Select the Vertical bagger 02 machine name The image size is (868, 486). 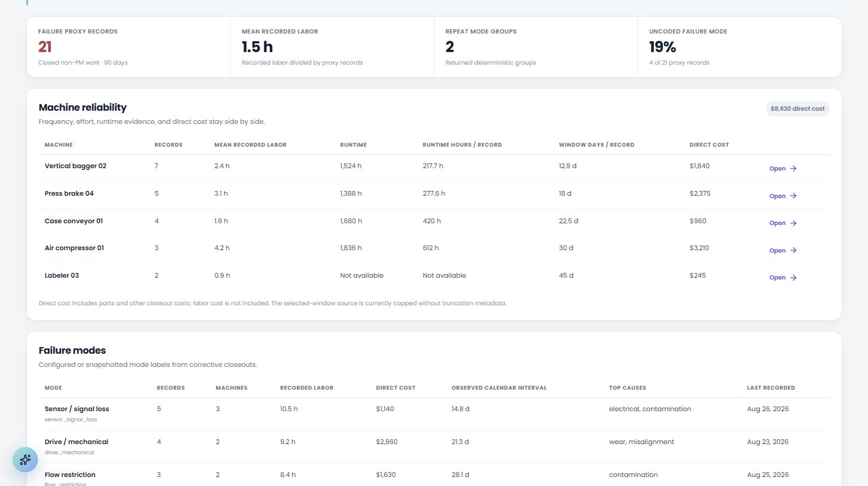point(75,166)
